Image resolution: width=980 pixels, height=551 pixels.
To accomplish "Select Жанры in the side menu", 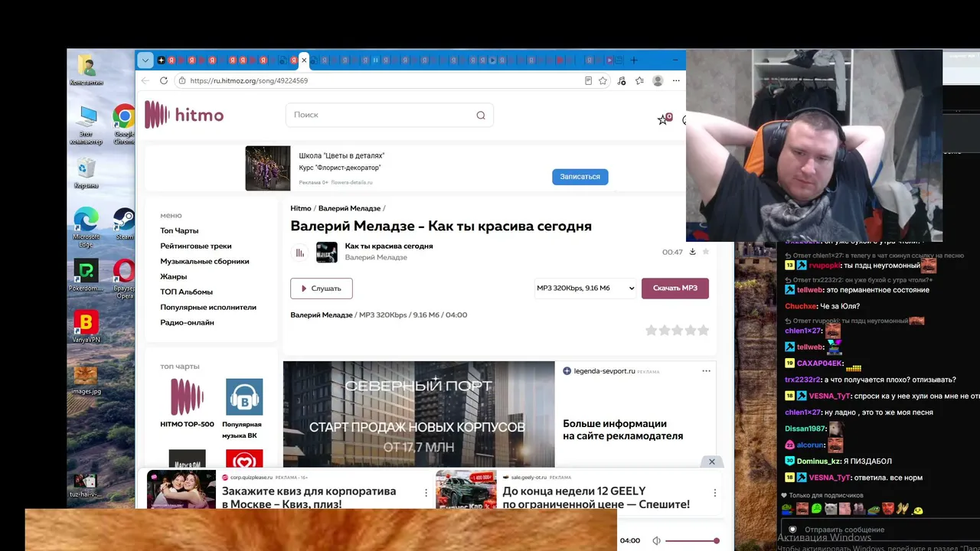I will coord(174,276).
